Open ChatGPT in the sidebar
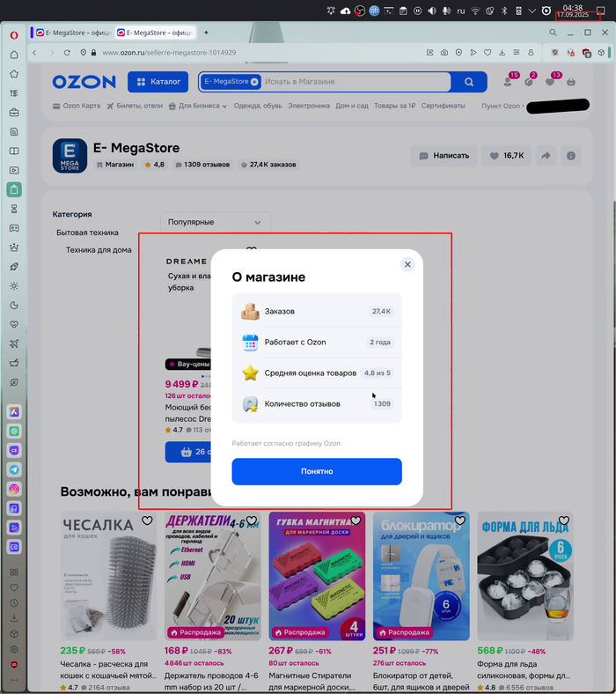The image size is (616, 694). click(x=14, y=431)
